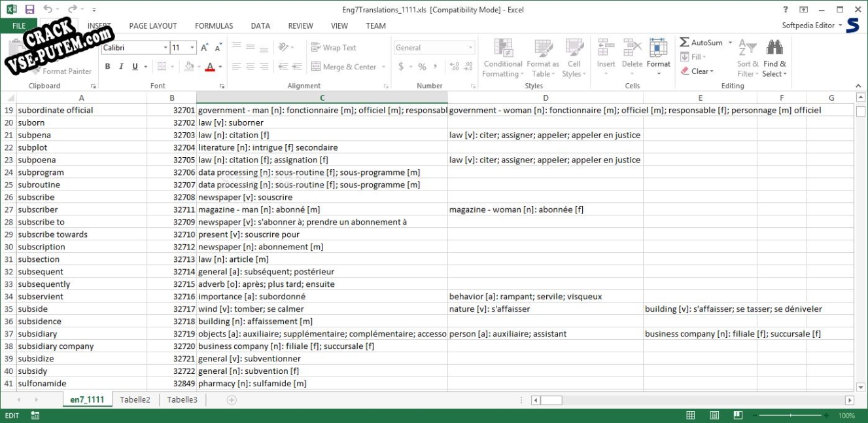The height and width of the screenshot is (423, 868).
Task: Switch to the Tabelle2 sheet tab
Action: coord(135,400)
